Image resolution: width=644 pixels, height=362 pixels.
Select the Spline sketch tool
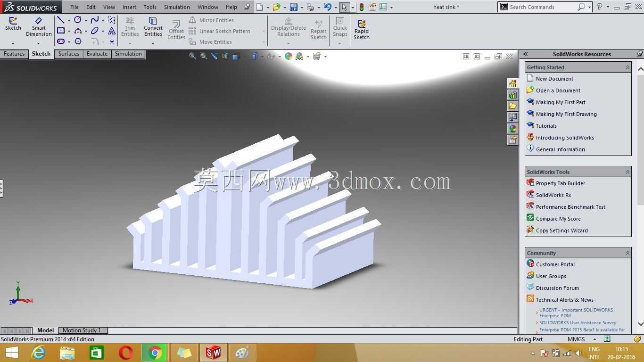click(95, 20)
